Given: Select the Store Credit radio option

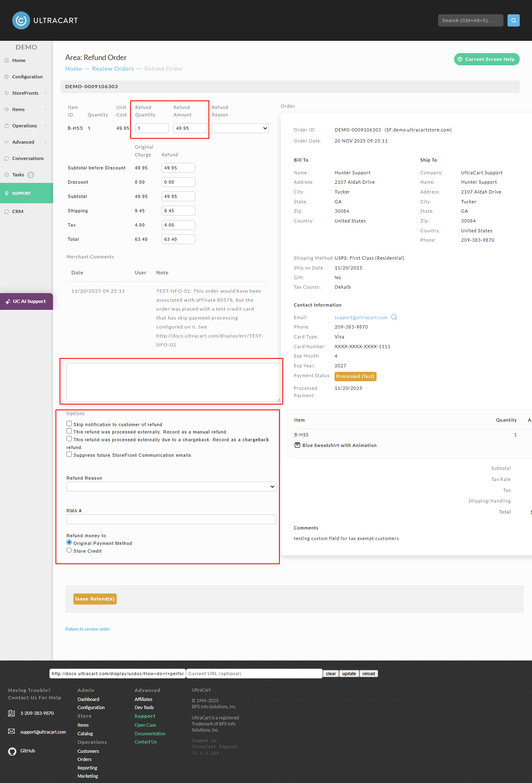Looking at the screenshot, I should tap(69, 550).
